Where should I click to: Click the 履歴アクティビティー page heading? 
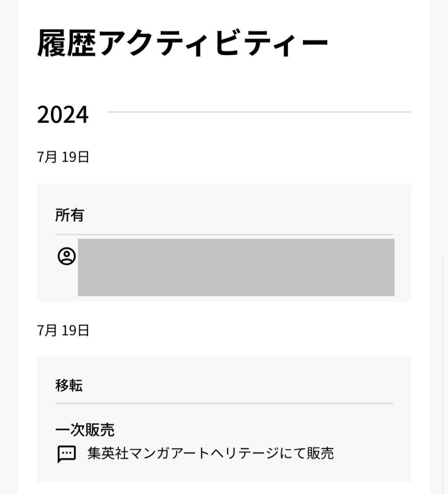tap(182, 43)
